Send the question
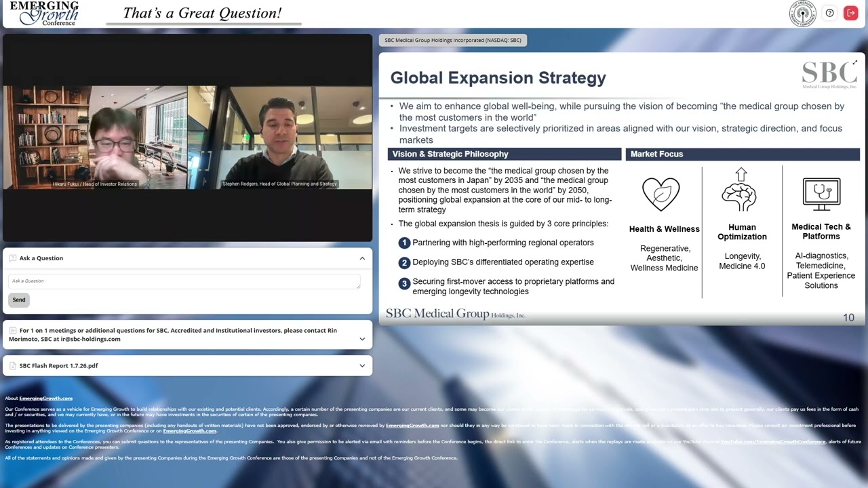 19,300
